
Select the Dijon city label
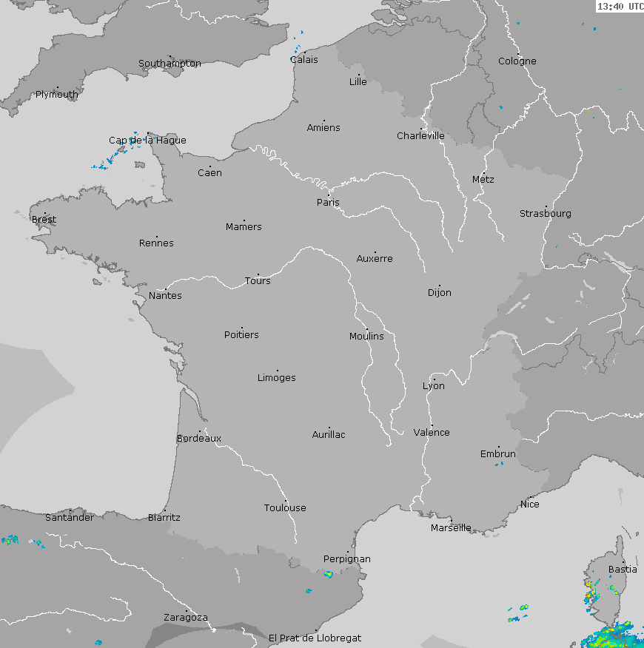439,293
